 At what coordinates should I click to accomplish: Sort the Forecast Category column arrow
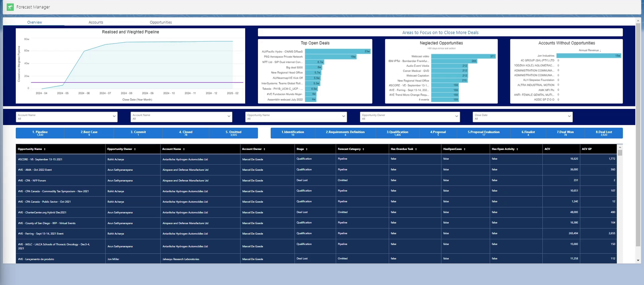tap(363, 149)
